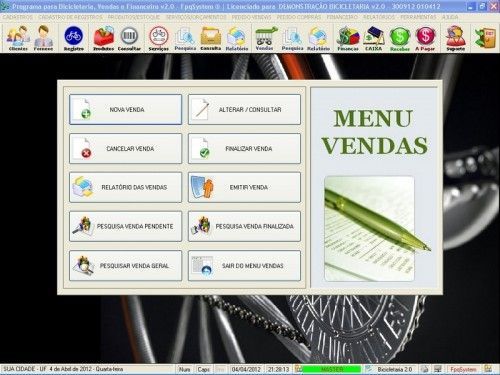Open the Serviços bicycle sign icon
This screenshot has height=375, width=500.
pyautogui.click(x=159, y=38)
